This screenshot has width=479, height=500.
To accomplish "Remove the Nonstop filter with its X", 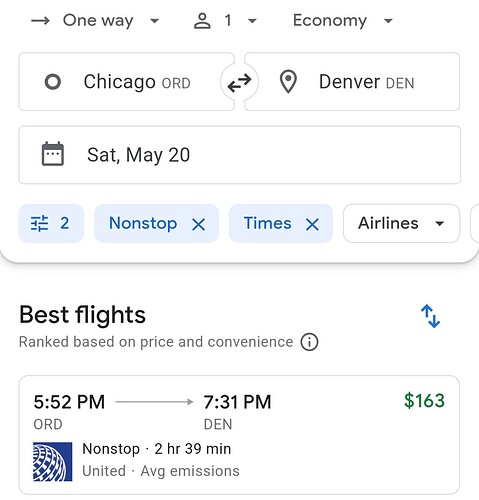I will (x=199, y=224).
